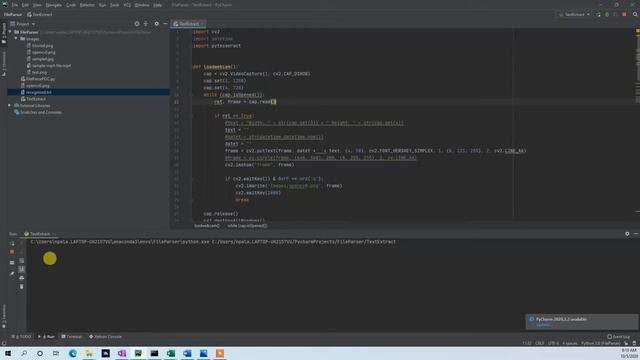Screen dimensions: 640x360
Task: Open Windows Start menu
Action: tap(8, 353)
